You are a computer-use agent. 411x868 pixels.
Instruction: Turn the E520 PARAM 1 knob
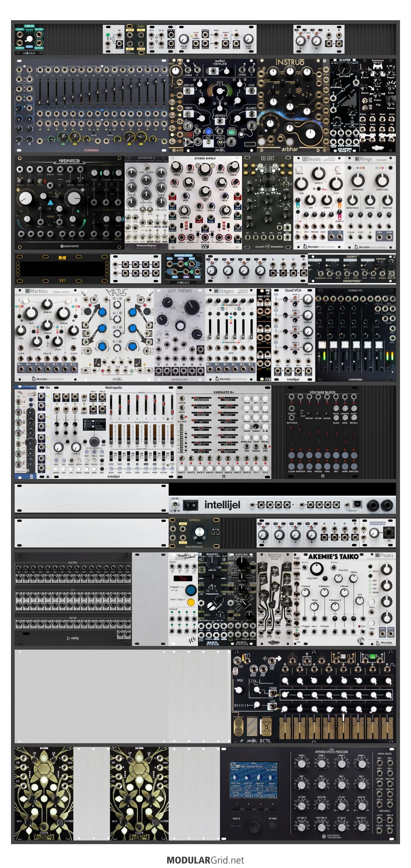point(302,763)
